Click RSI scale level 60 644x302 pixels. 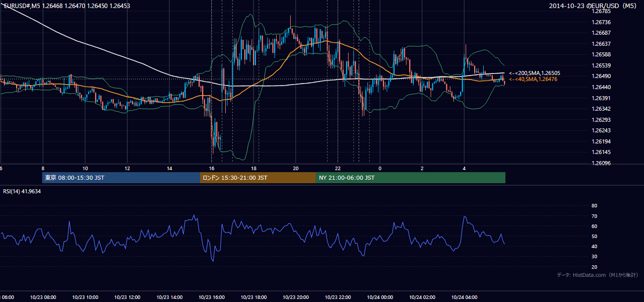594,226
